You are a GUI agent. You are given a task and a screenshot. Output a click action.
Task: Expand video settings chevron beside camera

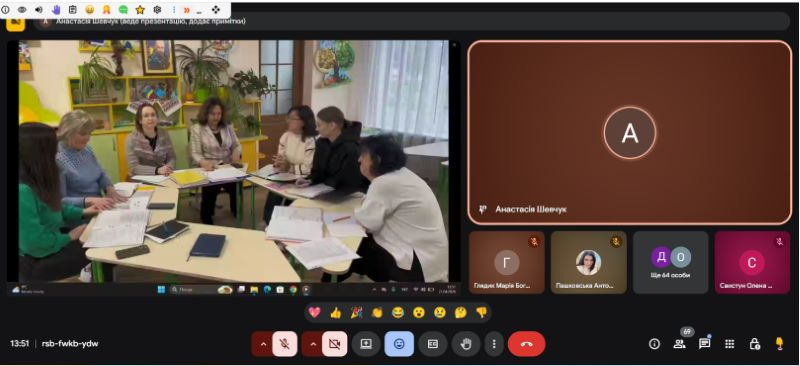(312, 344)
